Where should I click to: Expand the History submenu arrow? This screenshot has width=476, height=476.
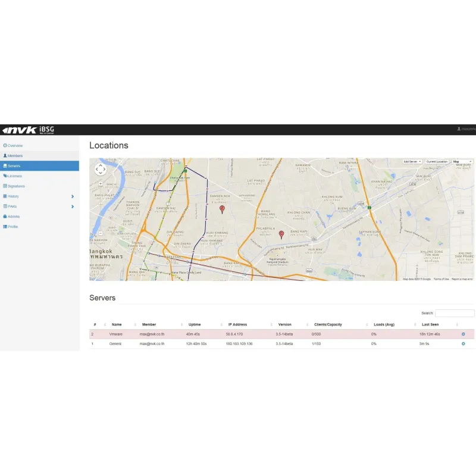pyautogui.click(x=73, y=196)
